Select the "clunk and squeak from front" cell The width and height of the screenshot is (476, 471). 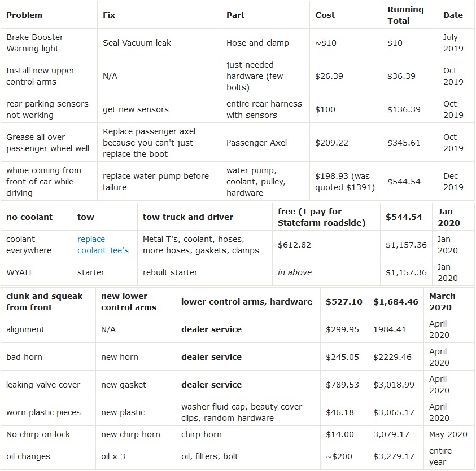click(x=44, y=302)
